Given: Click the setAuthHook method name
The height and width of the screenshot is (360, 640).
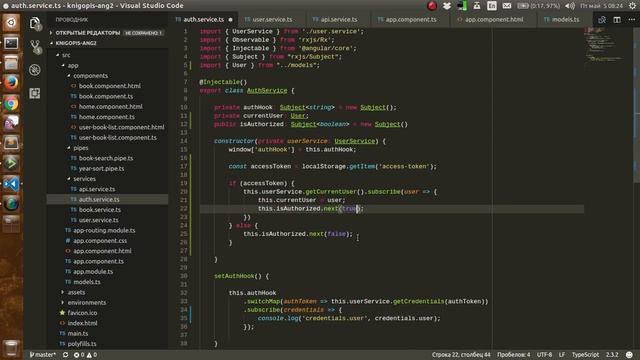Looking at the screenshot, I should [x=234, y=276].
